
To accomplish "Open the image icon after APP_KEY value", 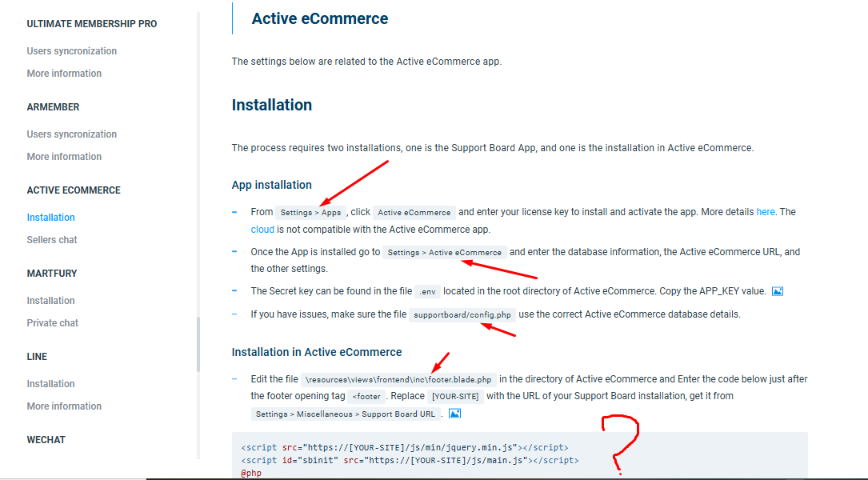I will pyautogui.click(x=778, y=291).
